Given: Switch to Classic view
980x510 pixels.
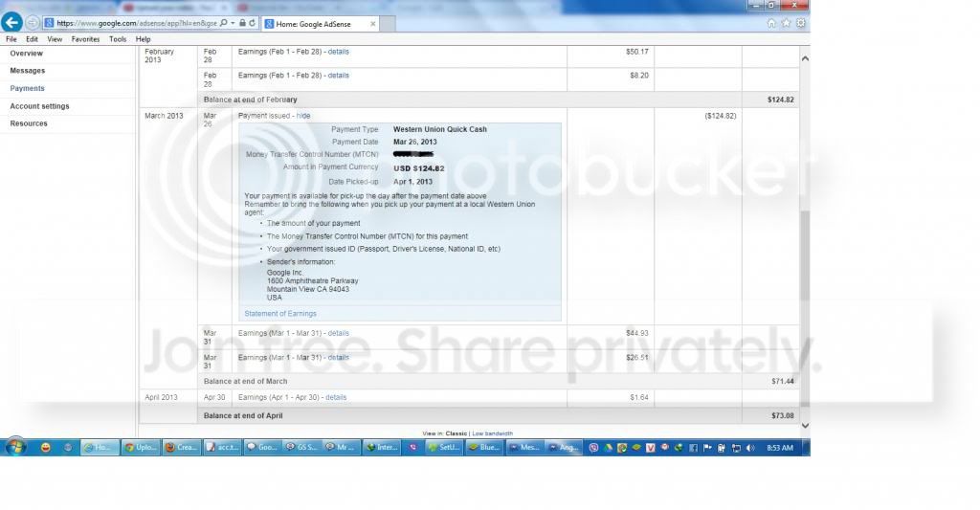Looking at the screenshot, I should (456, 433).
